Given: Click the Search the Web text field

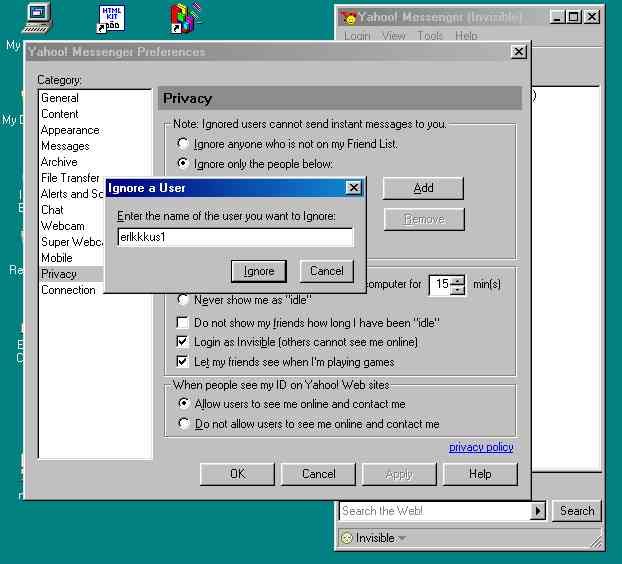Looking at the screenshot, I should click(x=435, y=511).
